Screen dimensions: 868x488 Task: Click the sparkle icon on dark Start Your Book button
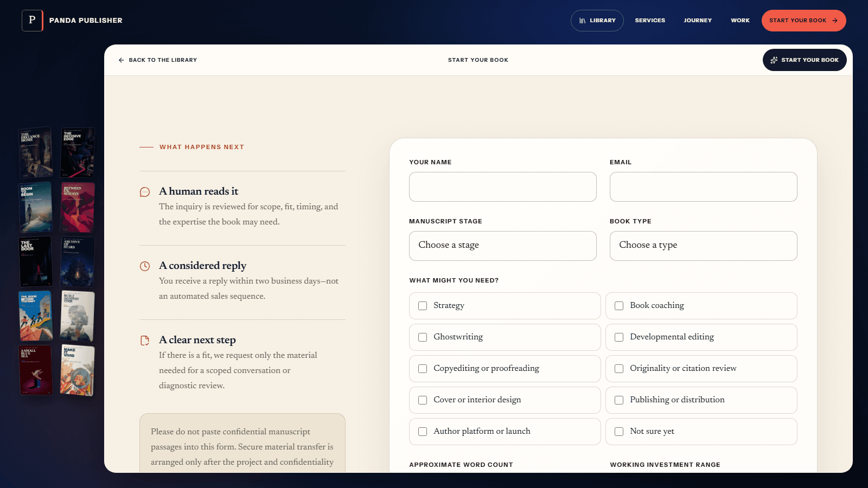[x=774, y=60]
